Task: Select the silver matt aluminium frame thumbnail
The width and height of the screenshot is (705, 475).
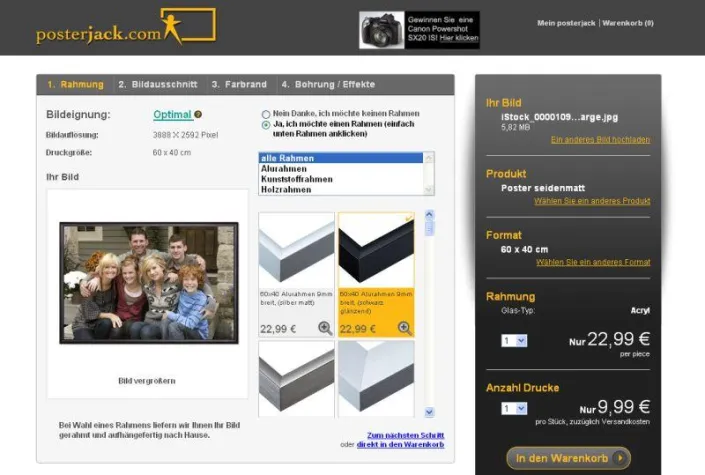Action: 296,251
